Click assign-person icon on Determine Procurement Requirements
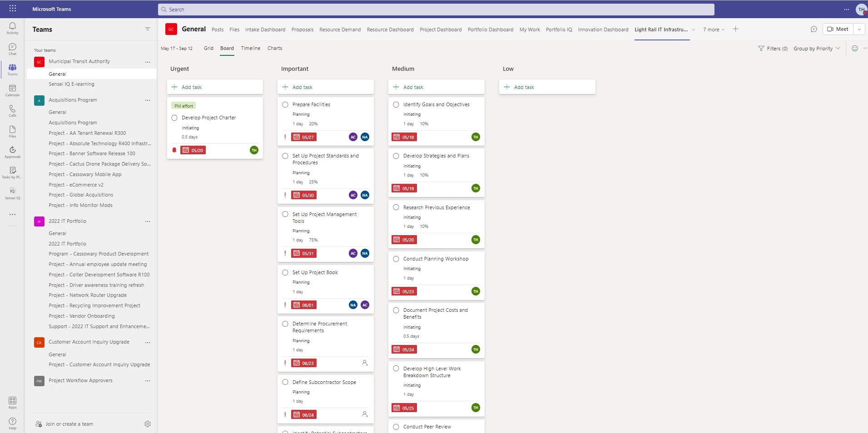Viewport: 868px width, 433px height. click(365, 363)
